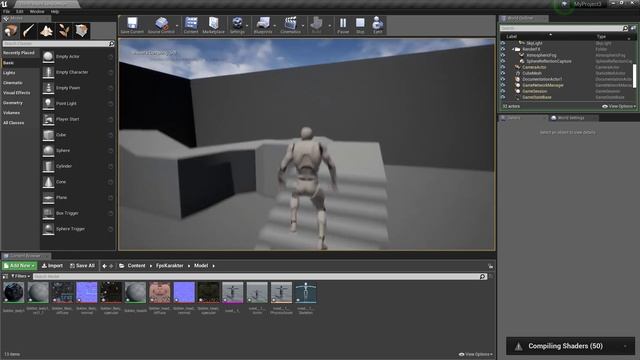
Task: Select the Landscape mode icon
Action: point(46,31)
